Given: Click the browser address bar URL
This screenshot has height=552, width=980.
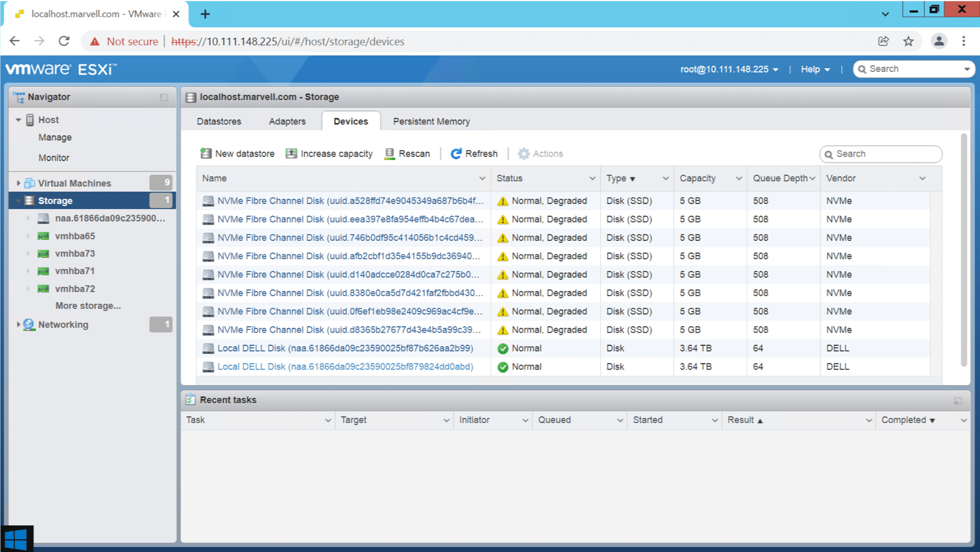Looking at the screenshot, I should [288, 42].
